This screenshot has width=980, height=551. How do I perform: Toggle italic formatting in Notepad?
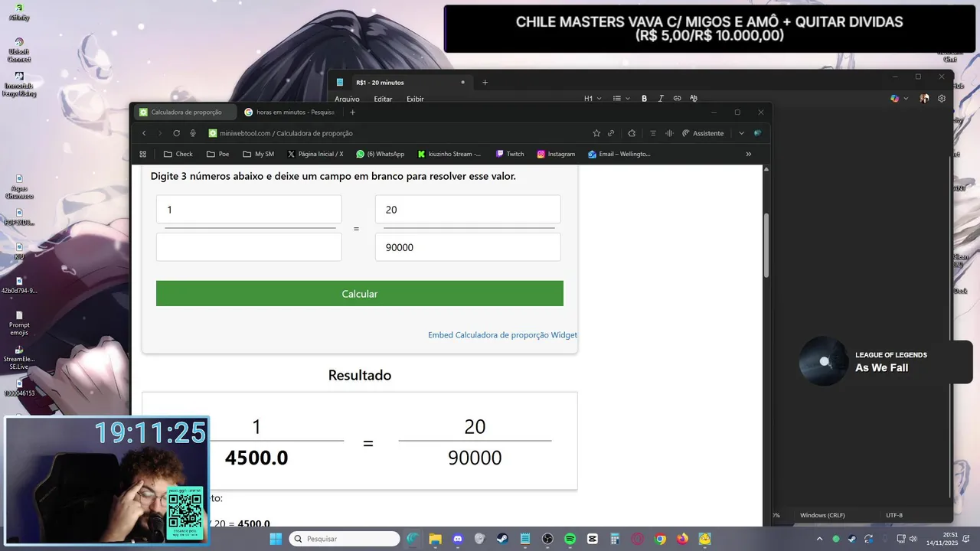[661, 99]
